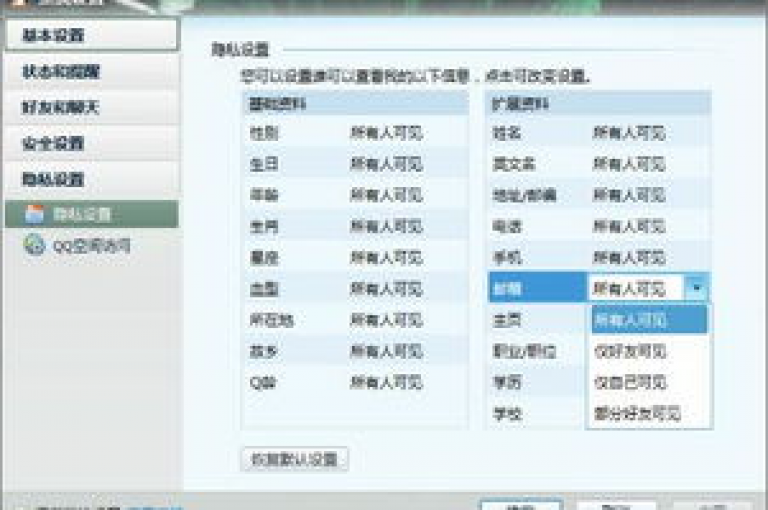Go to the 安全设置 category
Screen dimensions: 768x510
point(92,143)
